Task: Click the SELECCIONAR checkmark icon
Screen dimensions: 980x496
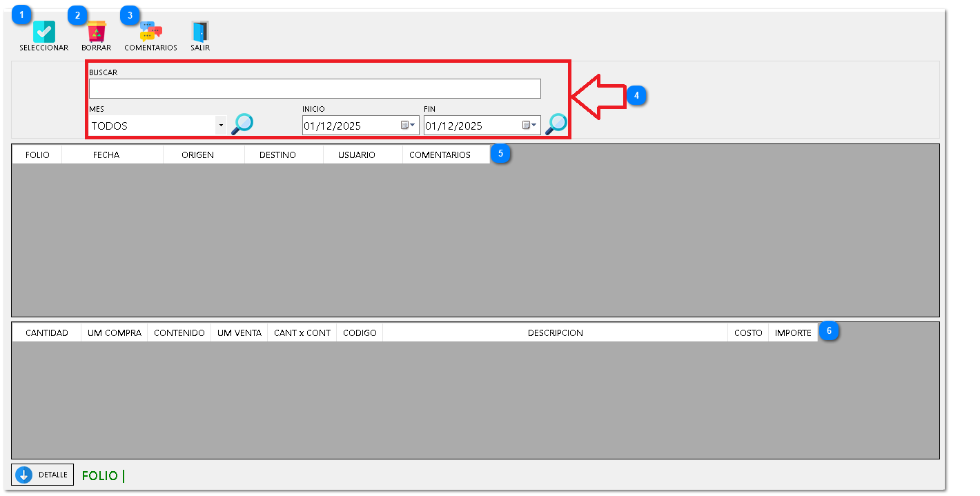Action: (x=43, y=32)
